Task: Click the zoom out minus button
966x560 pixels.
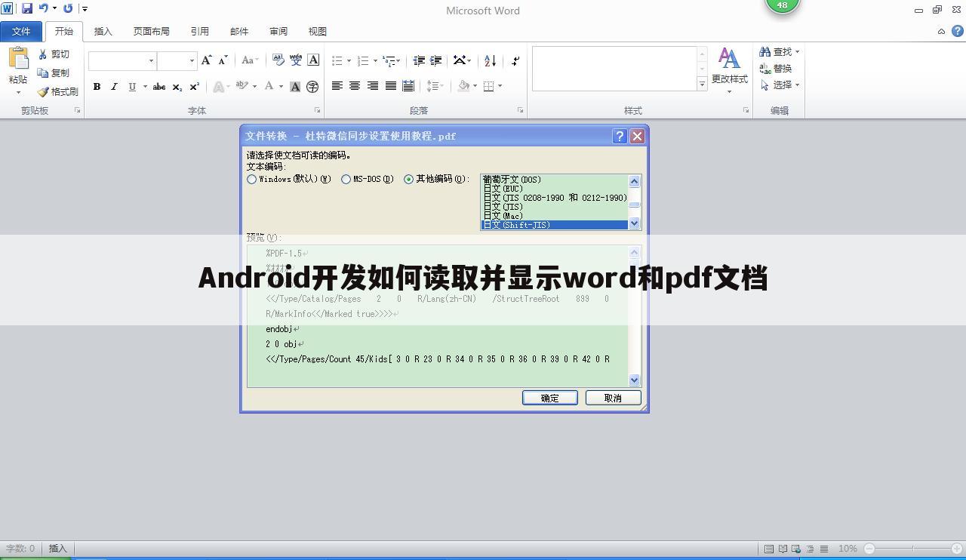Action: (x=869, y=549)
